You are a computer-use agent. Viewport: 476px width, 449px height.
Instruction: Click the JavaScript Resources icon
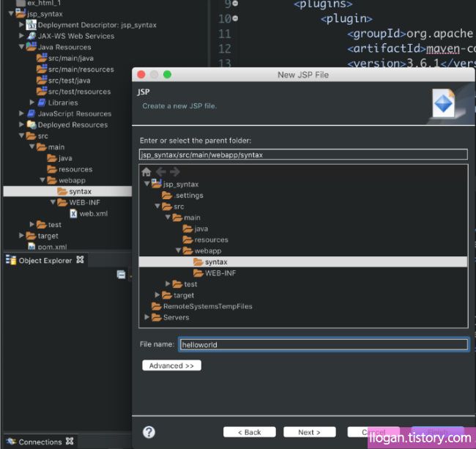click(31, 114)
